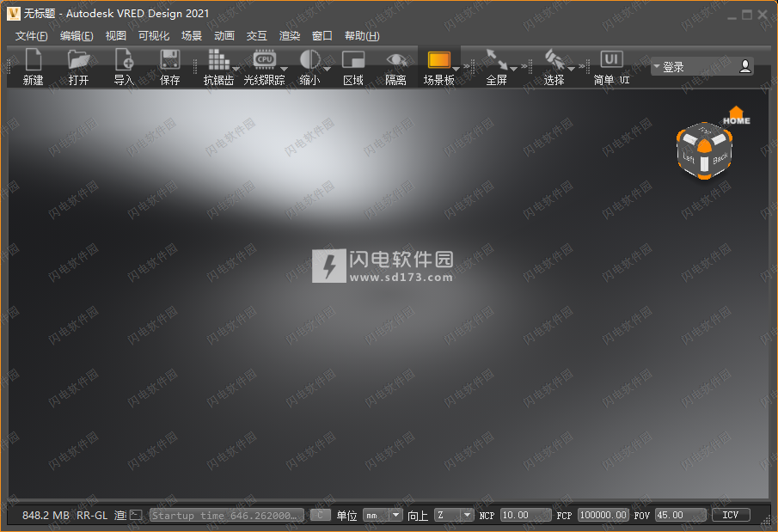This screenshot has width=778, height=532.
Task: Open the 帮助(H) menu
Action: coord(362,36)
